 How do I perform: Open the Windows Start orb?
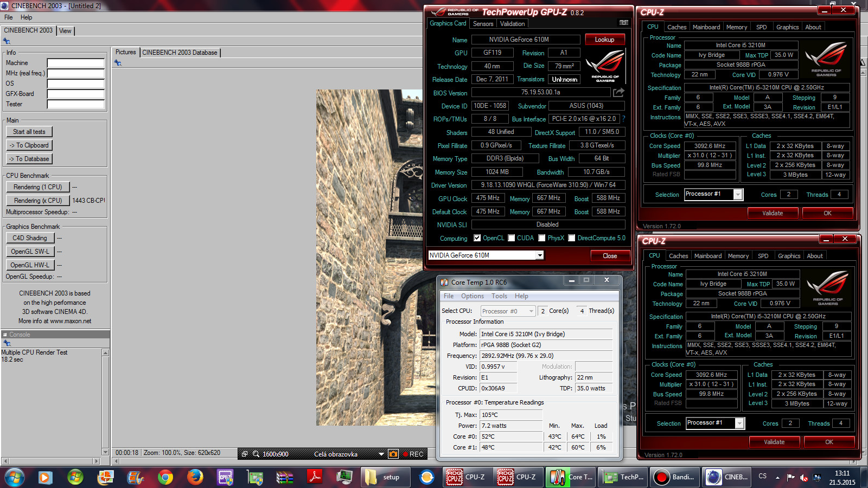pyautogui.click(x=15, y=477)
